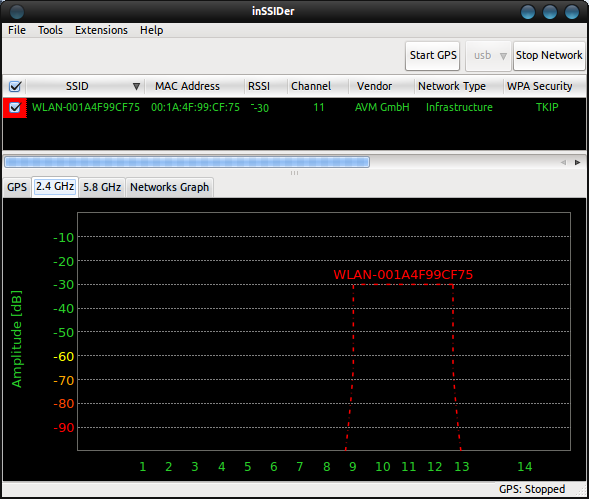Click the pane splitter grip handle
The image size is (589, 499).
click(294, 173)
